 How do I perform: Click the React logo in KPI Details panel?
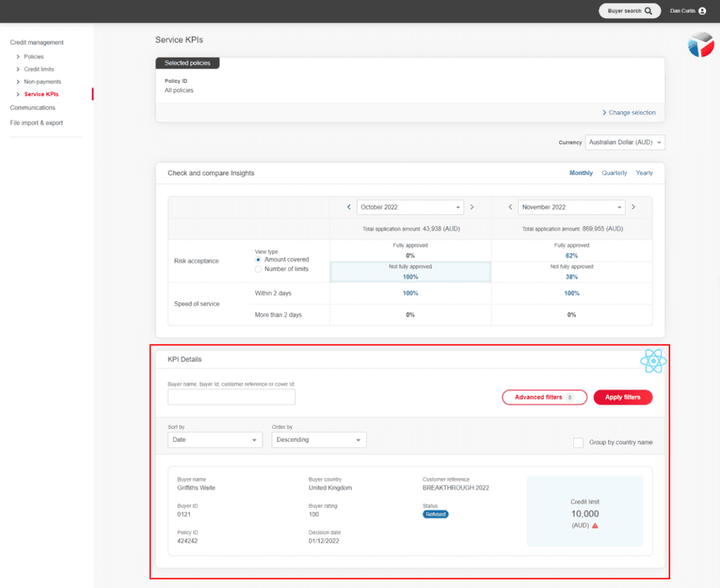pyautogui.click(x=653, y=361)
